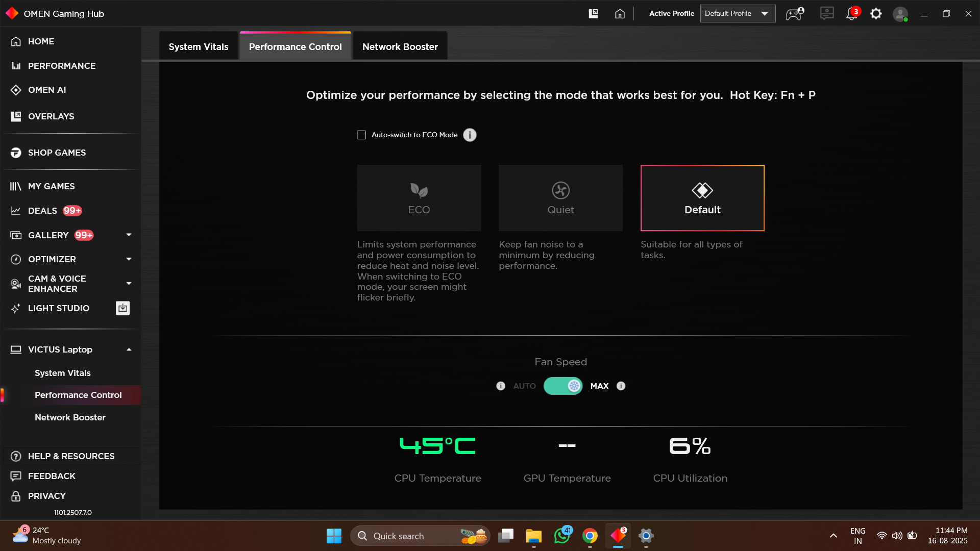Viewport: 980px width, 551px height.
Task: Enable Auto-switch to ECO Mode checkbox
Action: coord(361,135)
